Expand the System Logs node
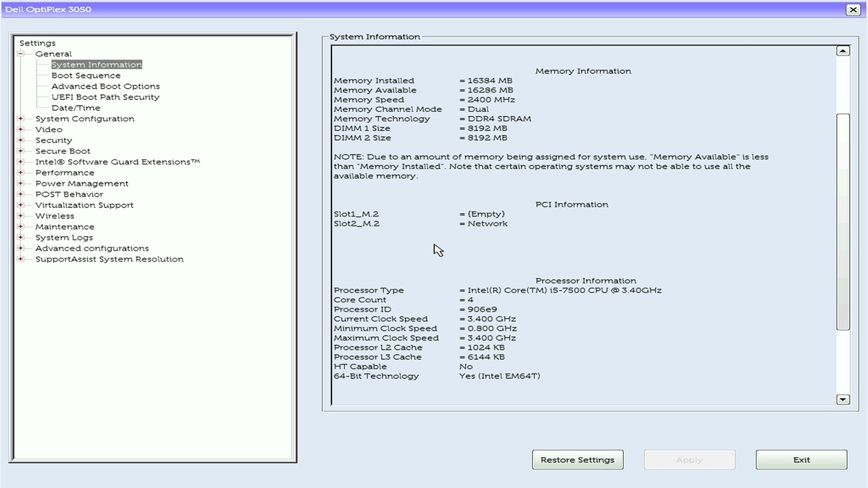 coord(21,238)
